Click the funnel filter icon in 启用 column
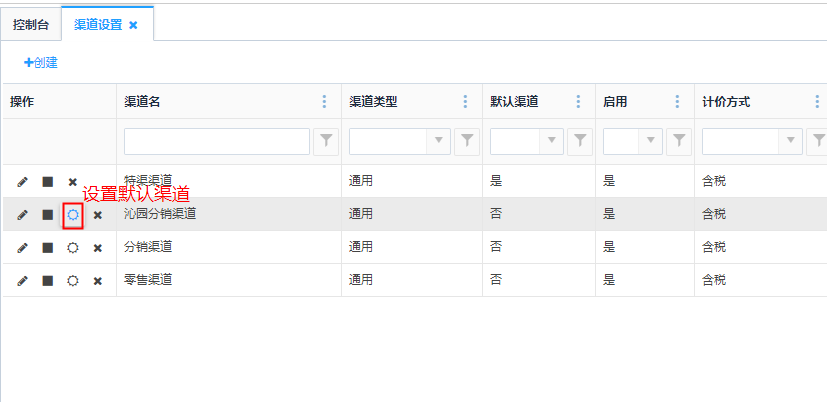The width and height of the screenshot is (827, 402). (x=679, y=142)
